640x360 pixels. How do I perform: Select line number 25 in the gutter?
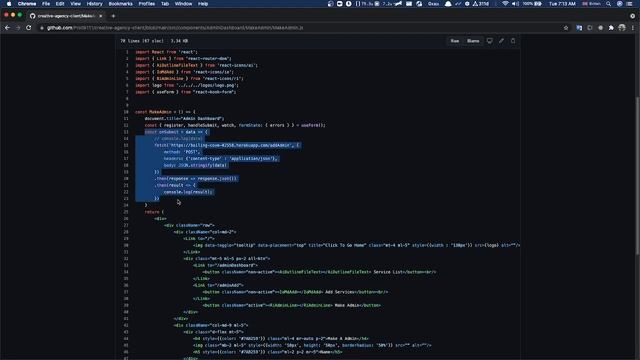126,212
